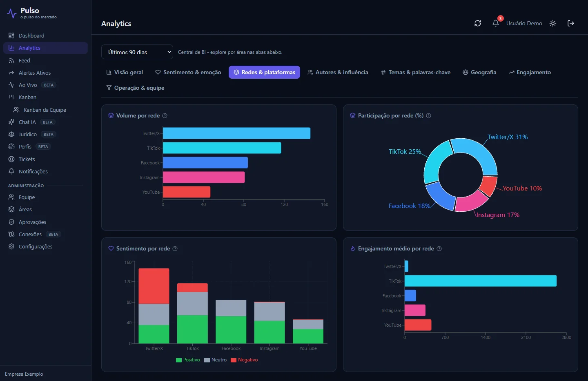Open Alertas Ativos in the sidebar
Image resolution: width=588 pixels, height=381 pixels.
pos(45,73)
